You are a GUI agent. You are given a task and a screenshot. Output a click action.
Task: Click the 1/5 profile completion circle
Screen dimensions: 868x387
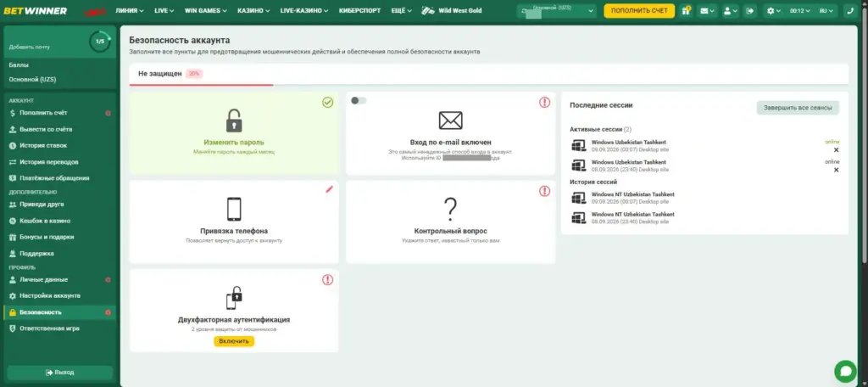pyautogui.click(x=100, y=42)
